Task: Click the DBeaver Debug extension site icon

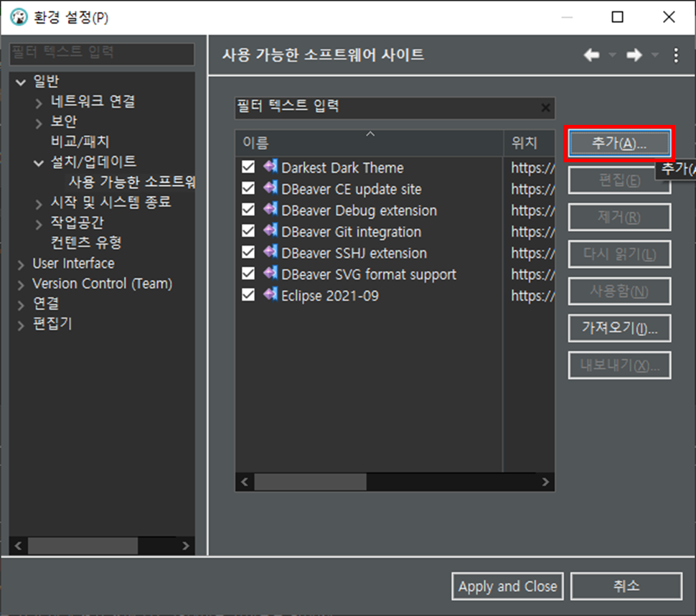Action: (x=271, y=209)
